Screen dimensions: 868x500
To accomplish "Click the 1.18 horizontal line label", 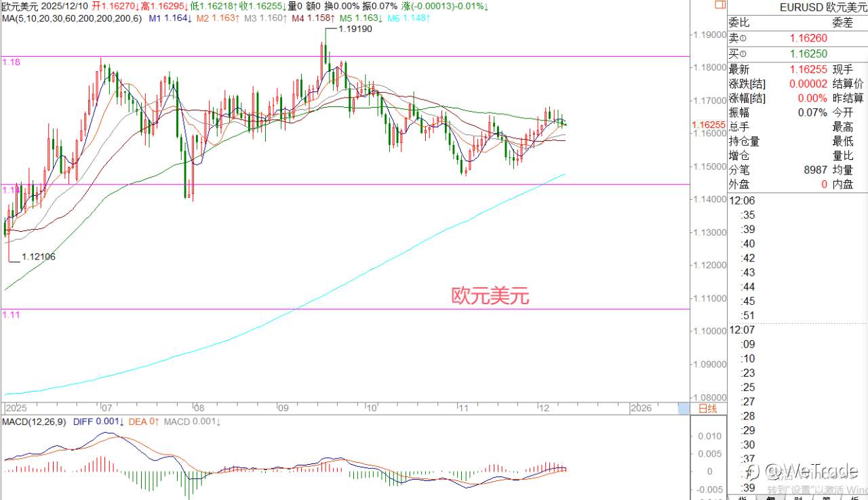I will click(12, 62).
